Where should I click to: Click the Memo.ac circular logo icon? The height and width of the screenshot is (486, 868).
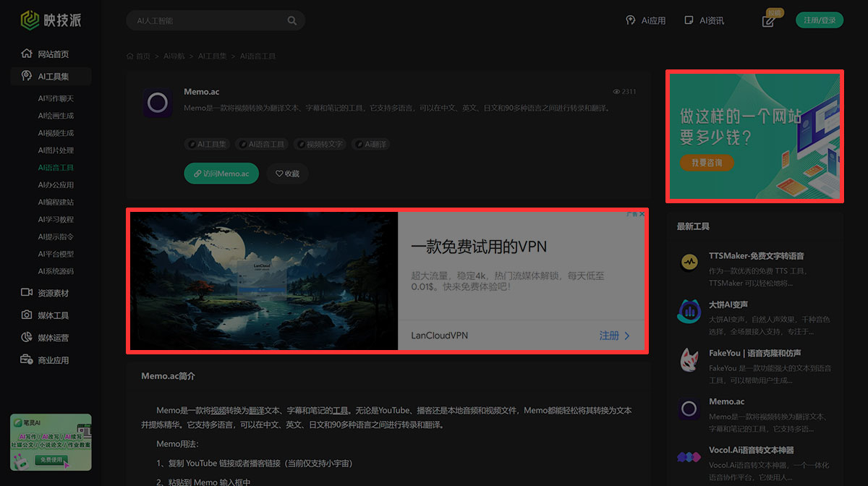157,103
